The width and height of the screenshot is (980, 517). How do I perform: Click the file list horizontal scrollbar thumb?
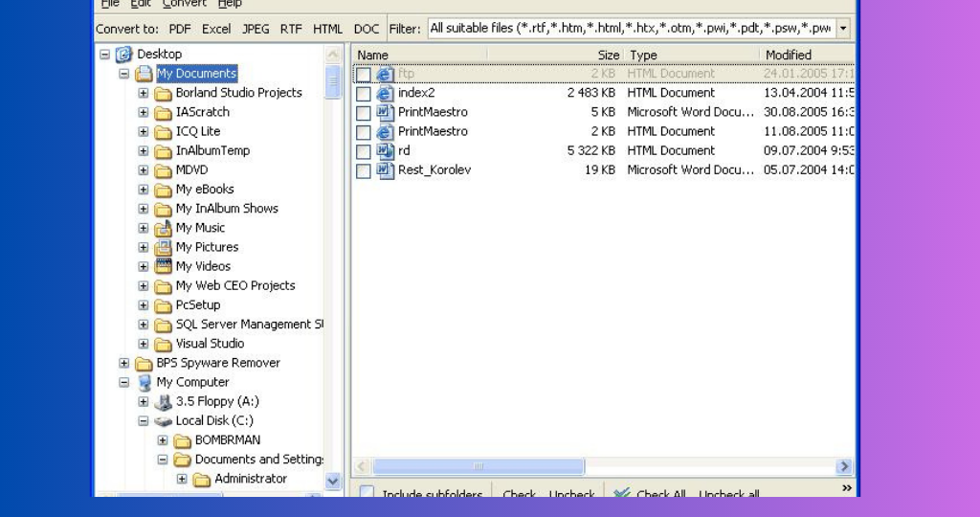pos(479,466)
